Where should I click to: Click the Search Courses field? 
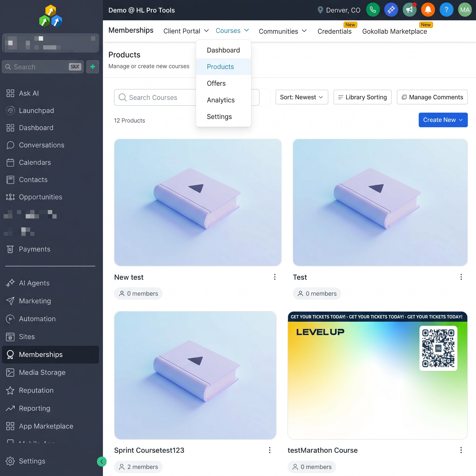(x=186, y=97)
